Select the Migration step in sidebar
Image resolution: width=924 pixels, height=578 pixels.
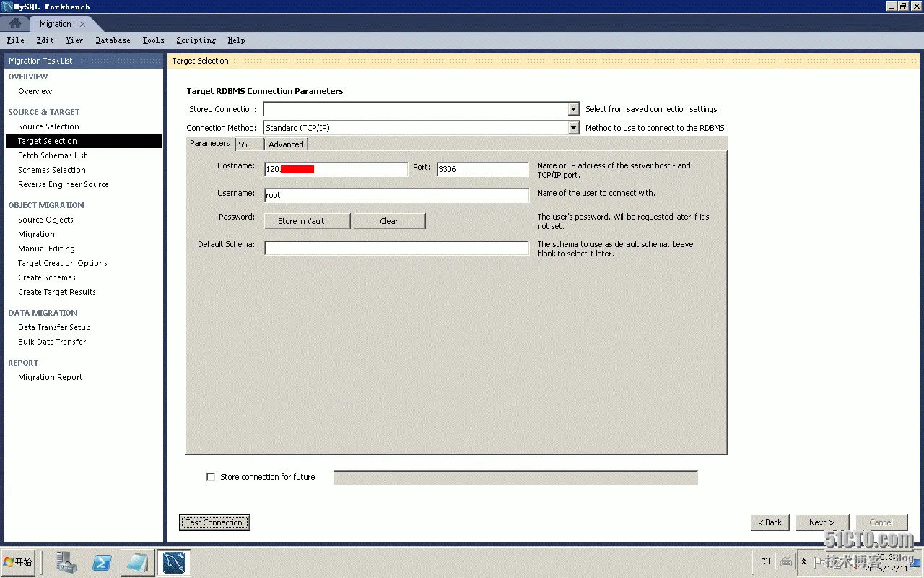tap(36, 234)
